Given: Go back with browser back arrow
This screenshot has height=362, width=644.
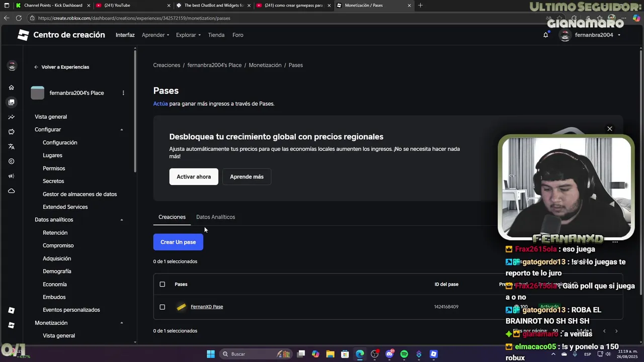Looking at the screenshot, I should [6, 18].
